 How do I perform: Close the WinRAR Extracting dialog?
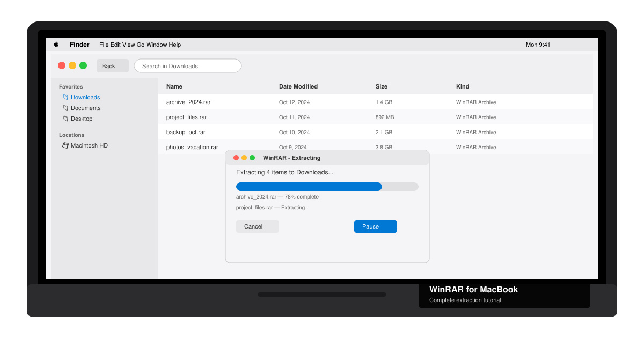(x=236, y=158)
